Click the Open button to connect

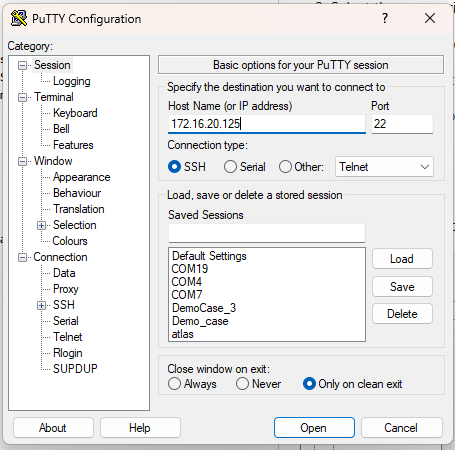(x=314, y=428)
